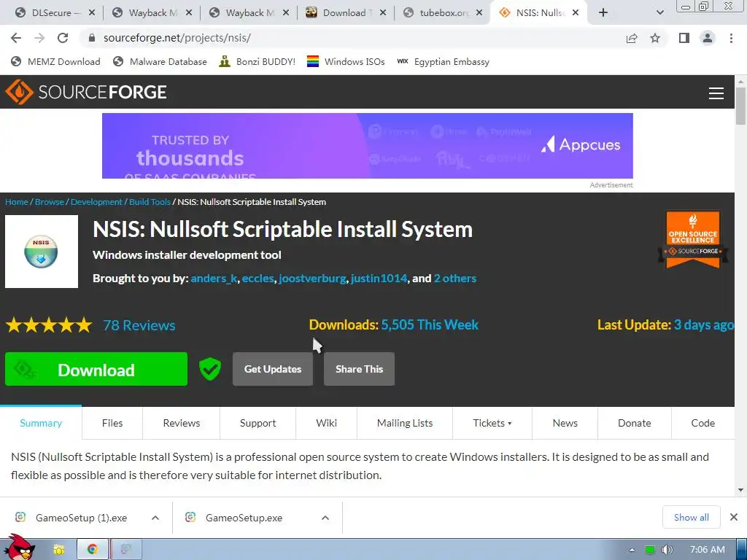Open the Development breadcrumb link
This screenshot has width=747, height=560.
pos(97,202)
